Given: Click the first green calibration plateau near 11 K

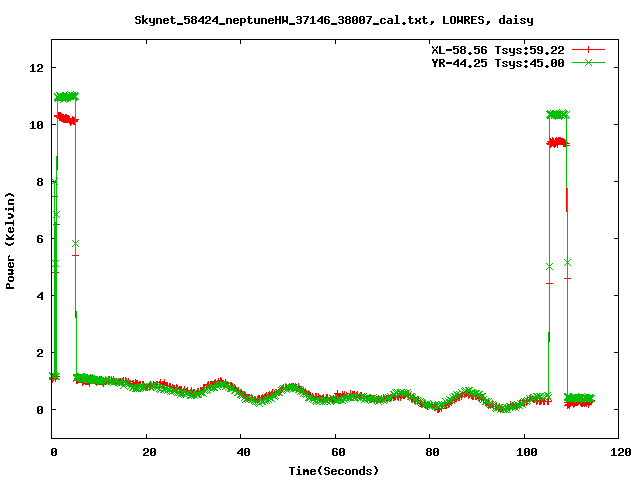Looking at the screenshot, I should (66, 97).
